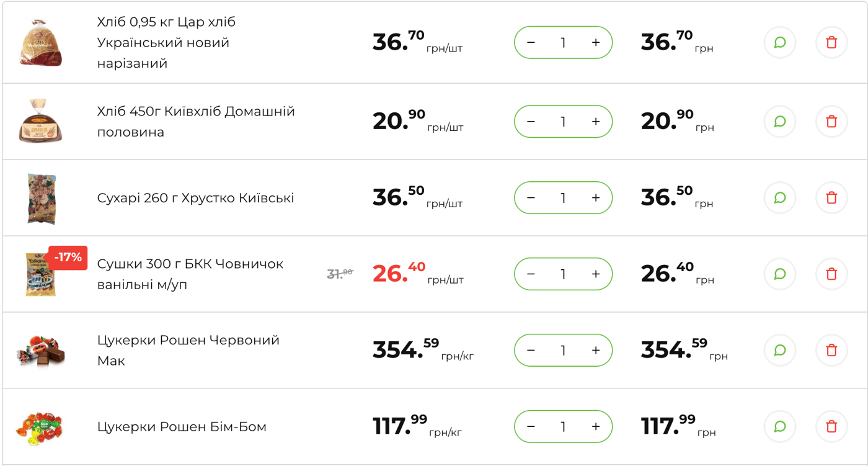Select product title Цукерки Рошен Червоний Мак
Image resolution: width=868 pixels, height=466 pixels.
[187, 350]
